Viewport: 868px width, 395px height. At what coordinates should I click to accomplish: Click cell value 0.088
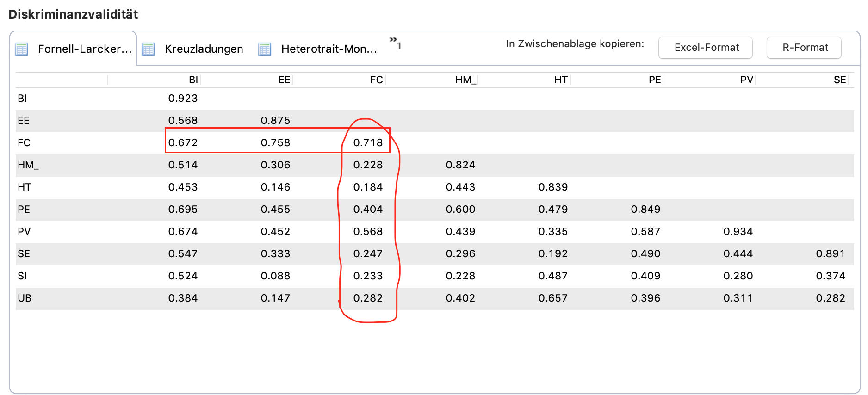(x=275, y=276)
